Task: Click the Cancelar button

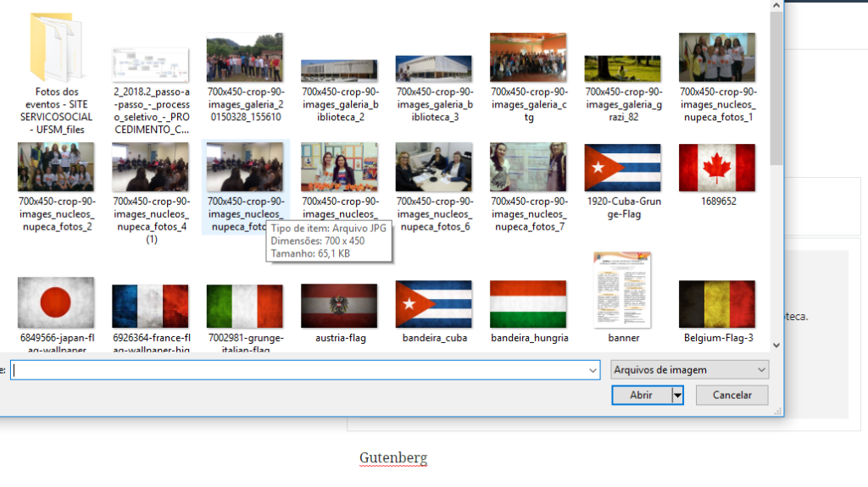Action: click(732, 395)
